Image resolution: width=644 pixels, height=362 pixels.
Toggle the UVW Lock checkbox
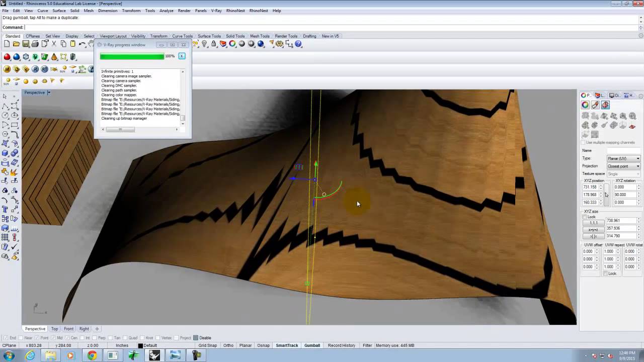pyautogui.click(x=605, y=274)
